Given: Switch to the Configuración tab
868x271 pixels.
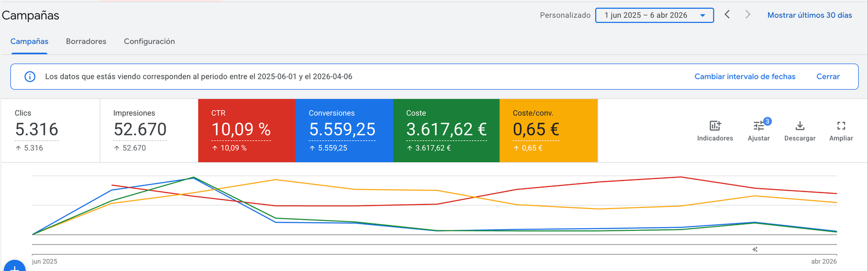Looking at the screenshot, I should (149, 41).
